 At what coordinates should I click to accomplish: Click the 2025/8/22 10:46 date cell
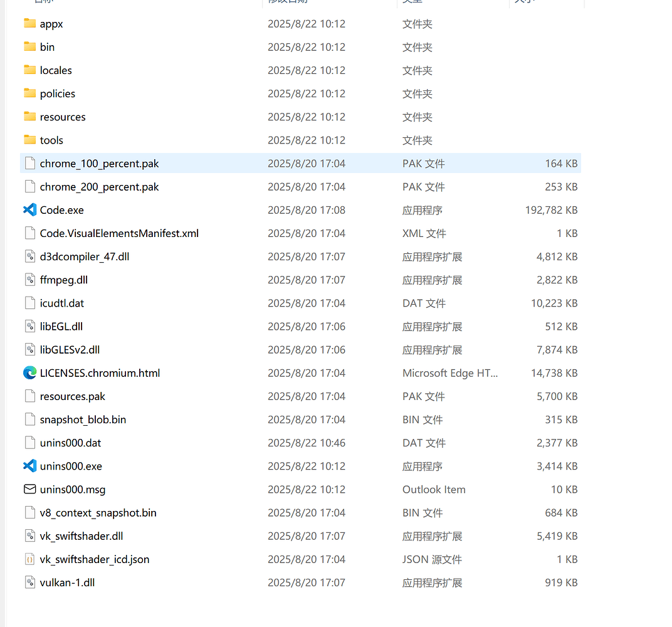pos(307,443)
